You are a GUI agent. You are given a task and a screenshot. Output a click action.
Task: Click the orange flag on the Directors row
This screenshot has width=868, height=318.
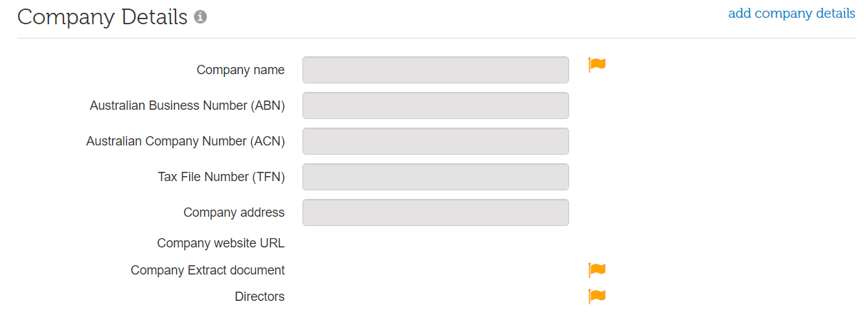pos(596,297)
